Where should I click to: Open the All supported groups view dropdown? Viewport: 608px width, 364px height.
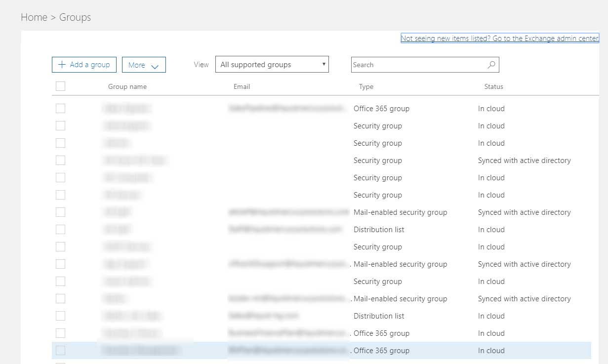click(x=272, y=65)
